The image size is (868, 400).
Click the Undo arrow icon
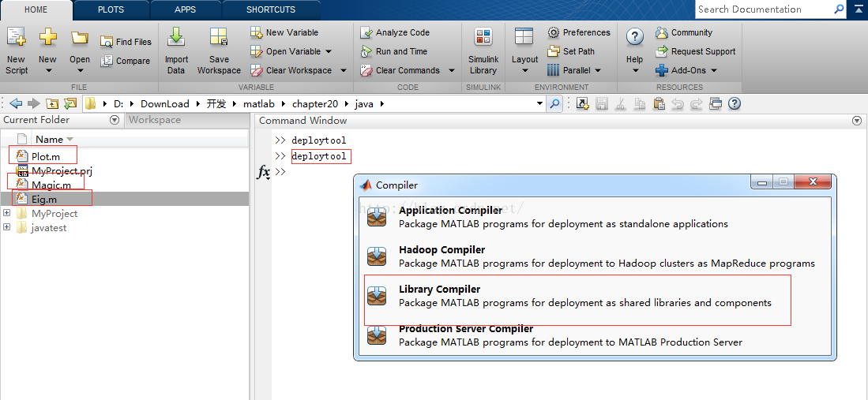[678, 103]
